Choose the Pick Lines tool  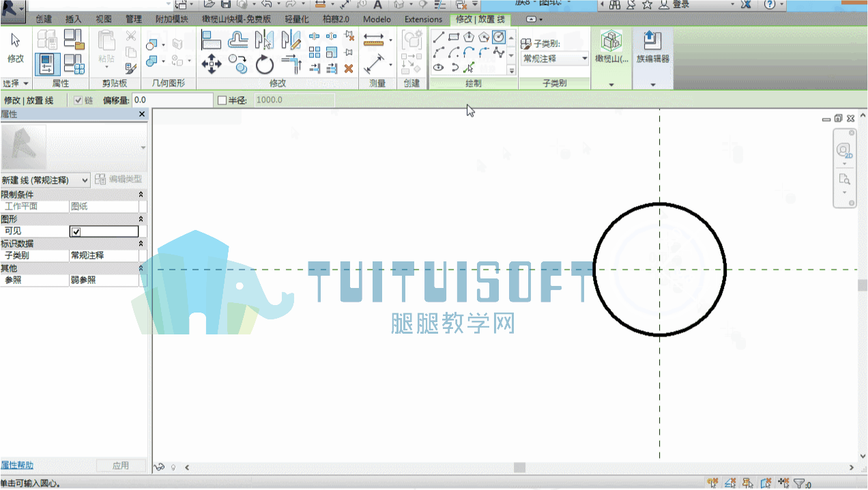pyautogui.click(x=469, y=68)
